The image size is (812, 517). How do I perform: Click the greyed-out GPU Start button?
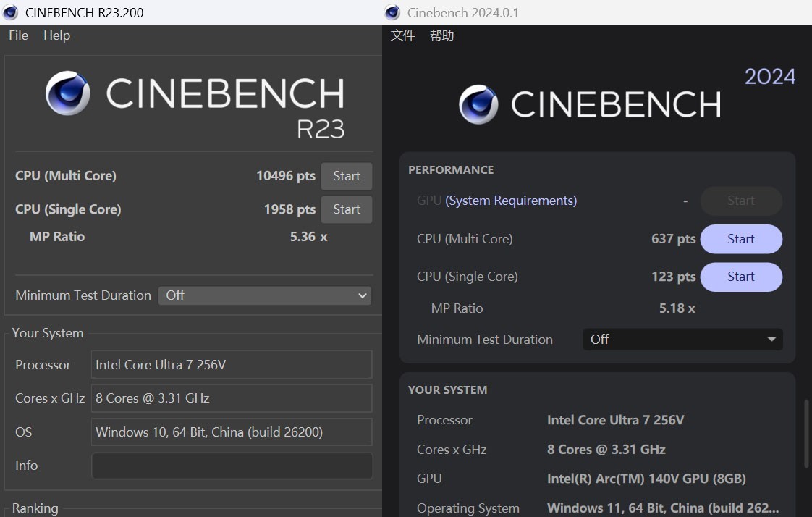740,201
